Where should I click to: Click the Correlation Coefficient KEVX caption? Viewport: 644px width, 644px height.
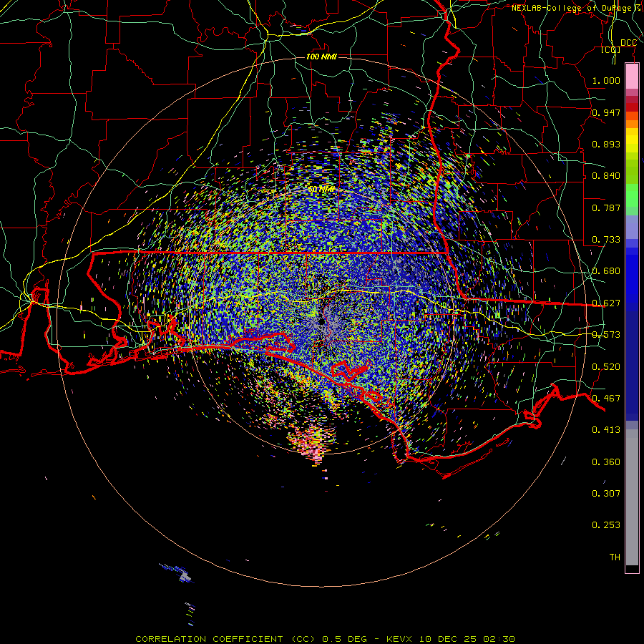pos(325,639)
